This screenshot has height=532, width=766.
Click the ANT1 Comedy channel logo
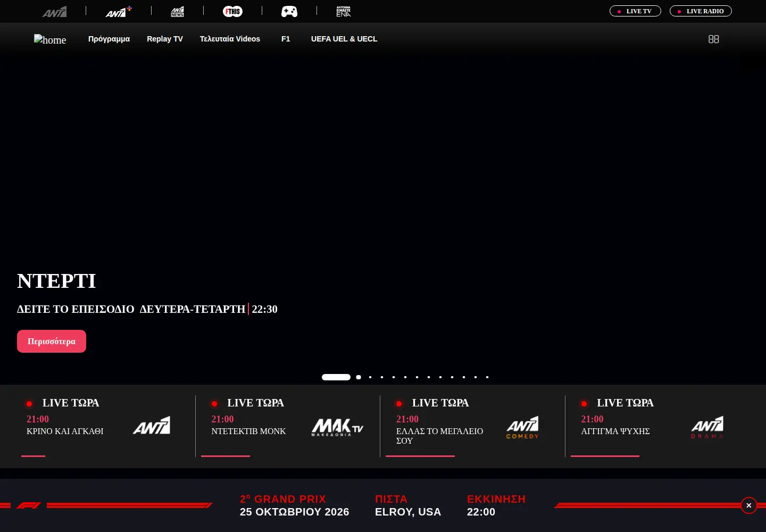522,427
